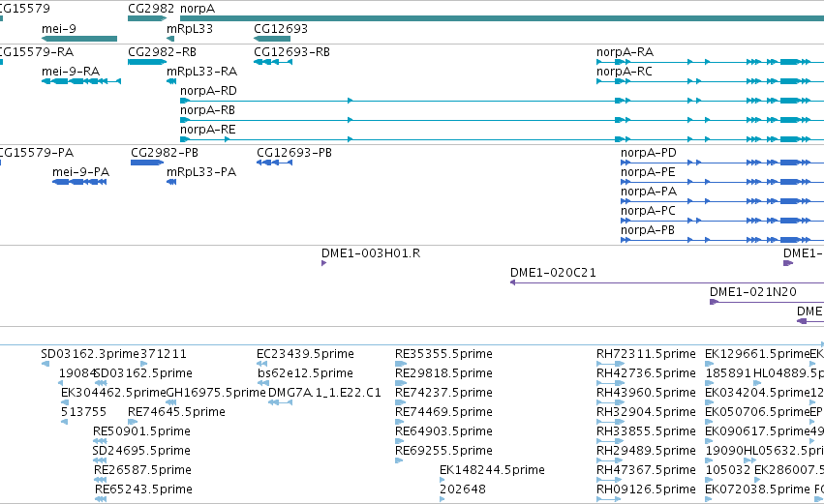Select the norpA-PA protein label

[x=649, y=192]
